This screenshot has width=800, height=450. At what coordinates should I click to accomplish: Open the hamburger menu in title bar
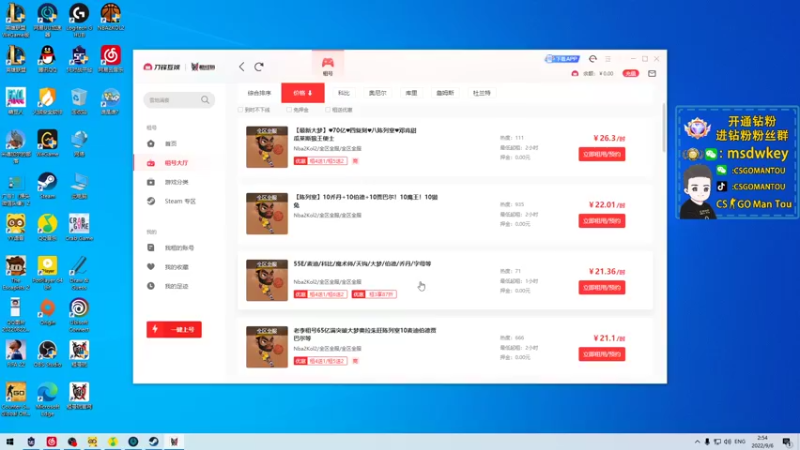(608, 59)
